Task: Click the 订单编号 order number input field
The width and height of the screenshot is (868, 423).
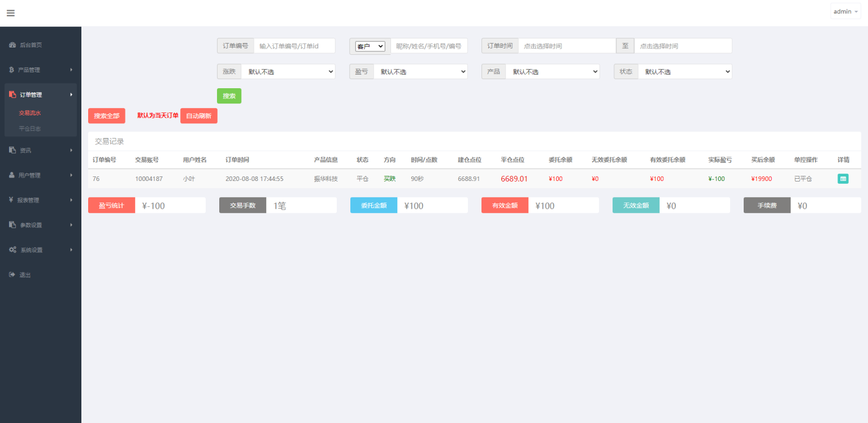Action: pyautogui.click(x=295, y=46)
